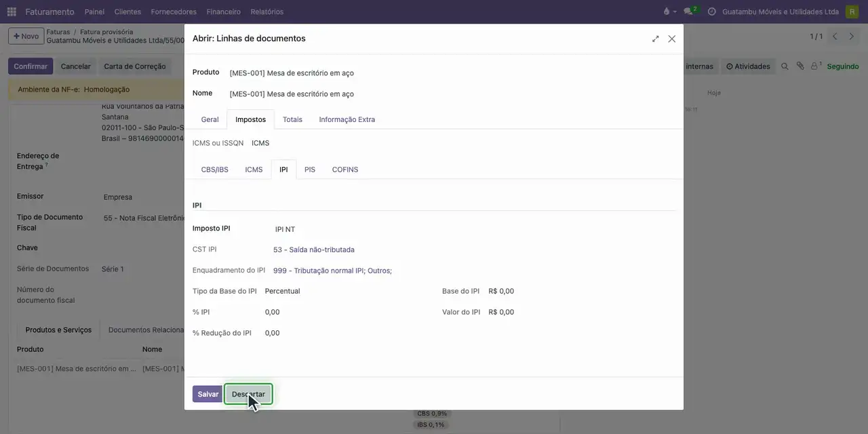Screen dimensions: 868x434
Task: Open the Clientes menu
Action: [x=127, y=12]
